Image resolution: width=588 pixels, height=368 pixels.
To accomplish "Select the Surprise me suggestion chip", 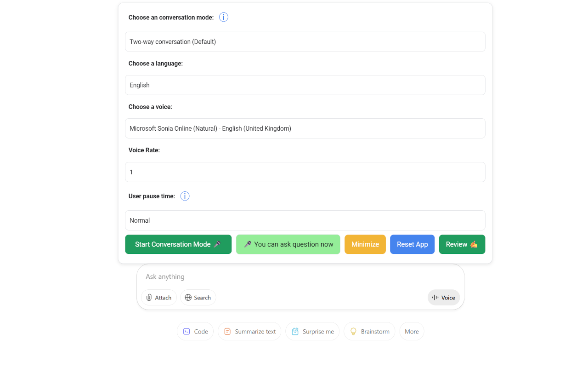I will pyautogui.click(x=312, y=331).
